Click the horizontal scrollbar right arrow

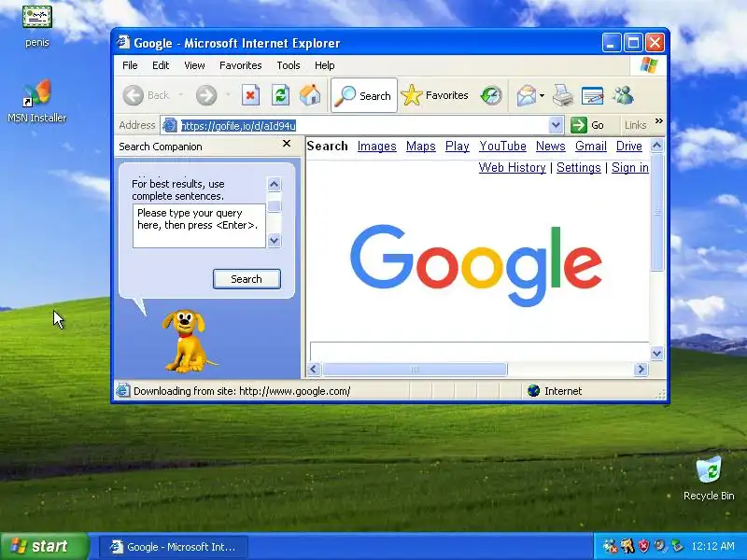click(x=641, y=369)
